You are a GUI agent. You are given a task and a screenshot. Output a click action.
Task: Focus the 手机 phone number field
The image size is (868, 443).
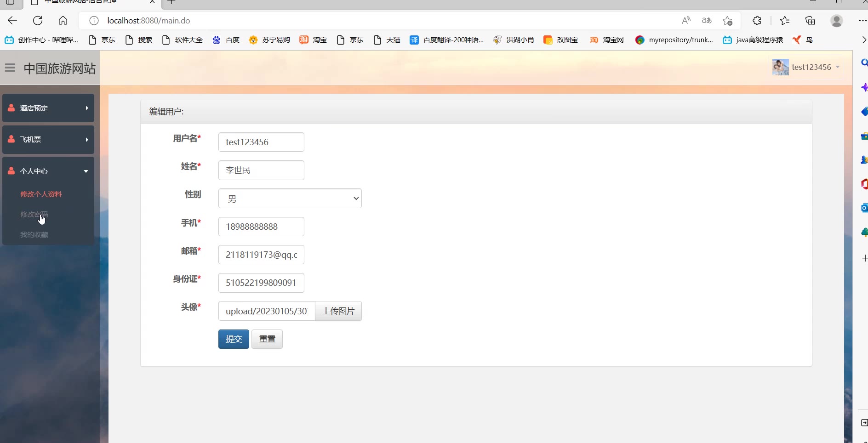point(261,227)
